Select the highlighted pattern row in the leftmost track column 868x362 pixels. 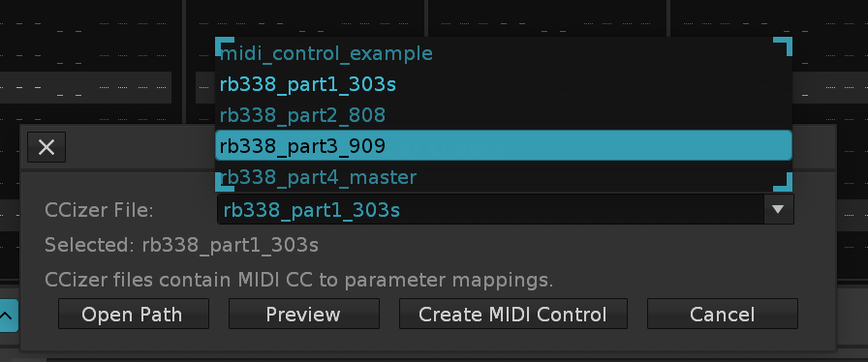86,87
